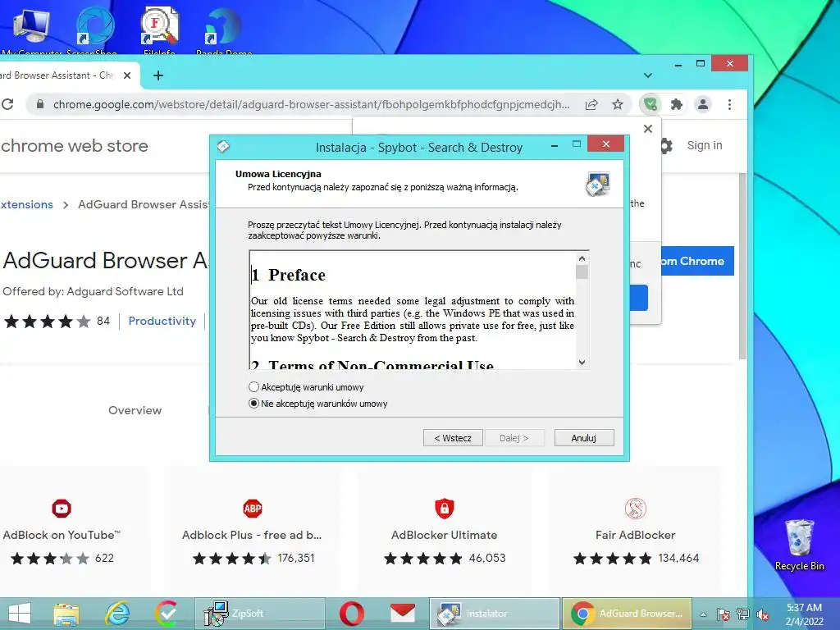This screenshot has width=840, height=630.
Task: Select the Panda Dome desktop icon
Action: pyautogui.click(x=223, y=30)
